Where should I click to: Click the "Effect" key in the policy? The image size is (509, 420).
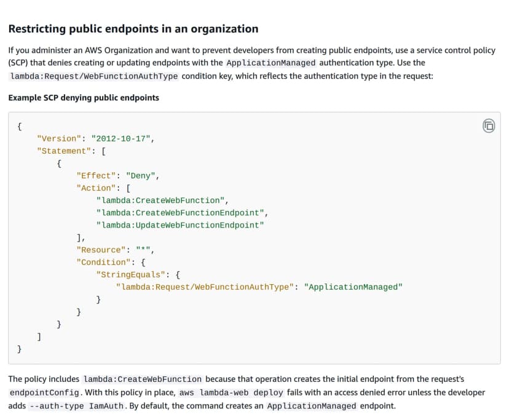[x=96, y=176]
